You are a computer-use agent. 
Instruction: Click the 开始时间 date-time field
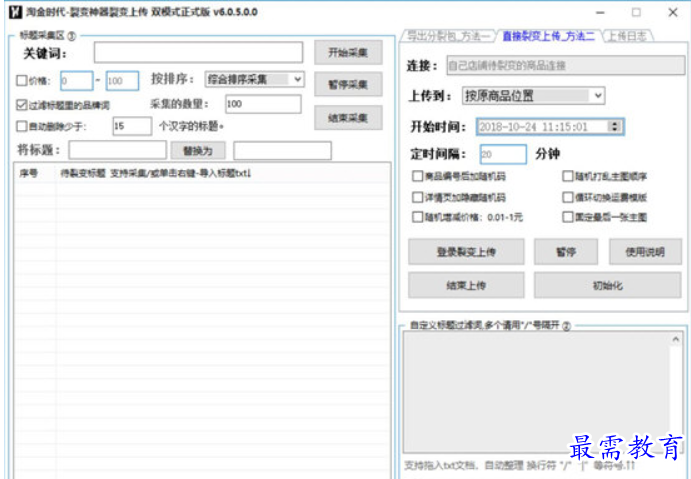click(x=550, y=127)
